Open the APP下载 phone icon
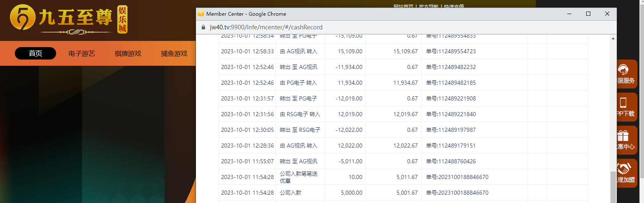The image size is (644, 203). tap(623, 103)
